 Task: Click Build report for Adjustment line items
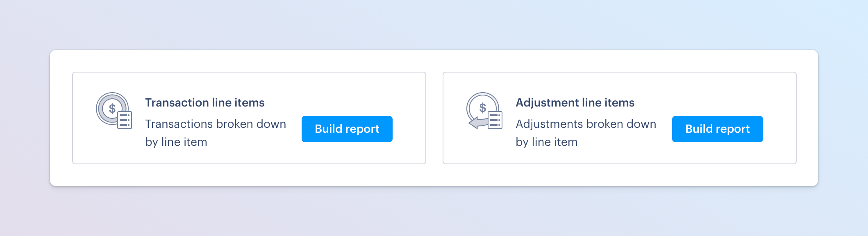click(x=717, y=129)
